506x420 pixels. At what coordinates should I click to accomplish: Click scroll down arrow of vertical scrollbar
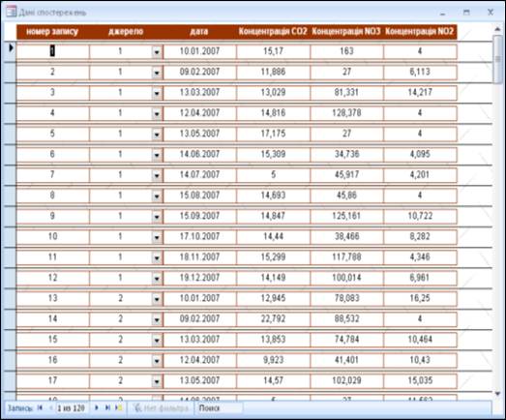click(497, 394)
